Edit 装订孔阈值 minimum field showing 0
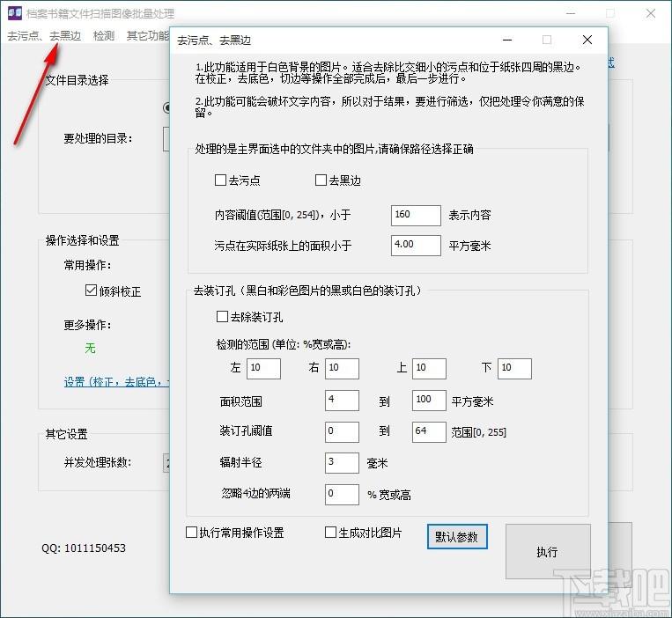Screen dimensions: 672x618 click(342, 431)
